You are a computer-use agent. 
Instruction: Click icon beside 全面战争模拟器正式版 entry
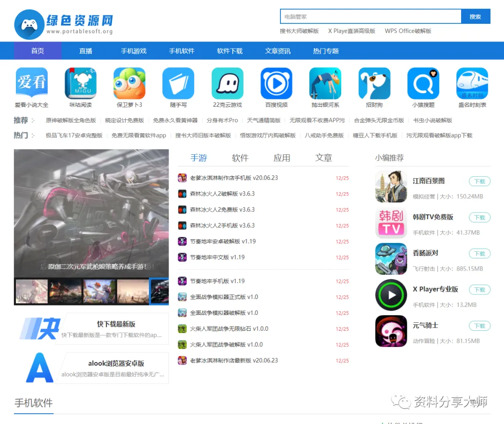182,297
